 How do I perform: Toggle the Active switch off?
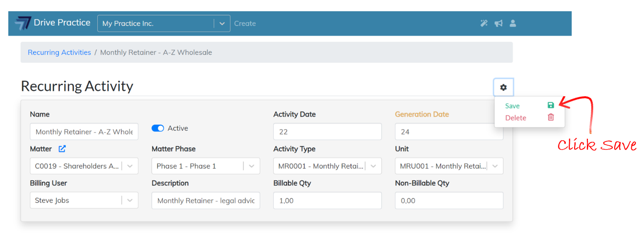(x=158, y=128)
